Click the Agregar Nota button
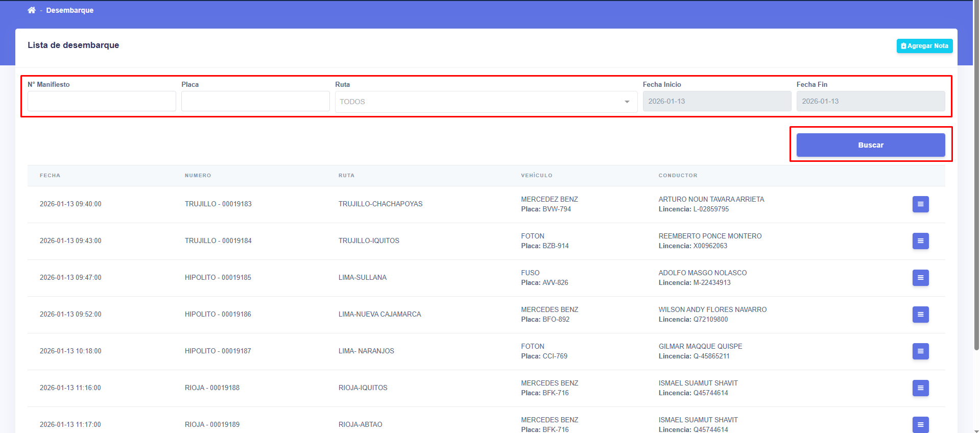 pyautogui.click(x=924, y=46)
